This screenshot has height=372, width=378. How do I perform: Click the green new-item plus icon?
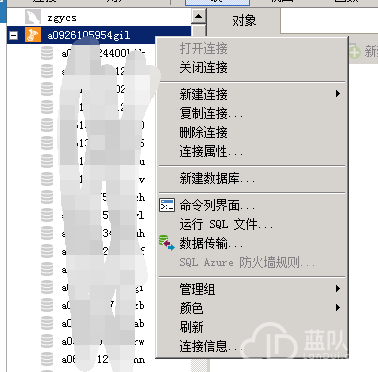(x=355, y=52)
